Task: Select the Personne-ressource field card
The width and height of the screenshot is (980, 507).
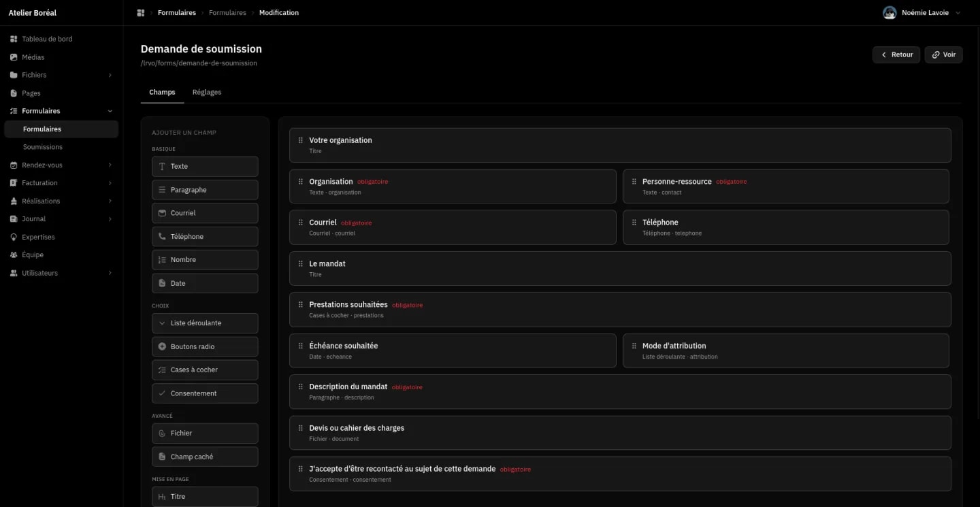Action: click(786, 186)
